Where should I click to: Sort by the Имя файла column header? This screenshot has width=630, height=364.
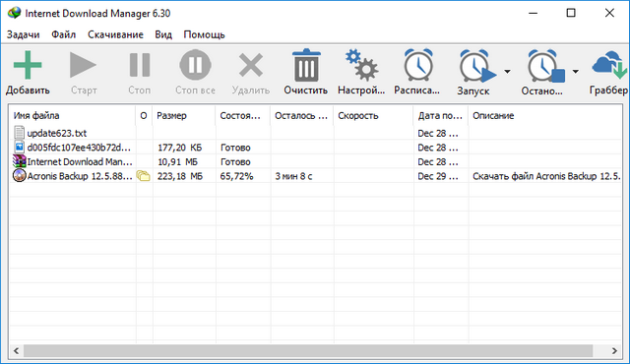pos(72,115)
